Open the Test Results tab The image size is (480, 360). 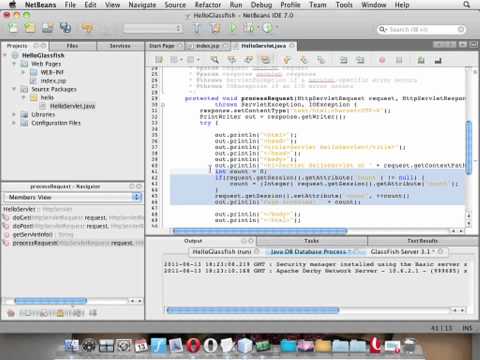[x=423, y=241]
